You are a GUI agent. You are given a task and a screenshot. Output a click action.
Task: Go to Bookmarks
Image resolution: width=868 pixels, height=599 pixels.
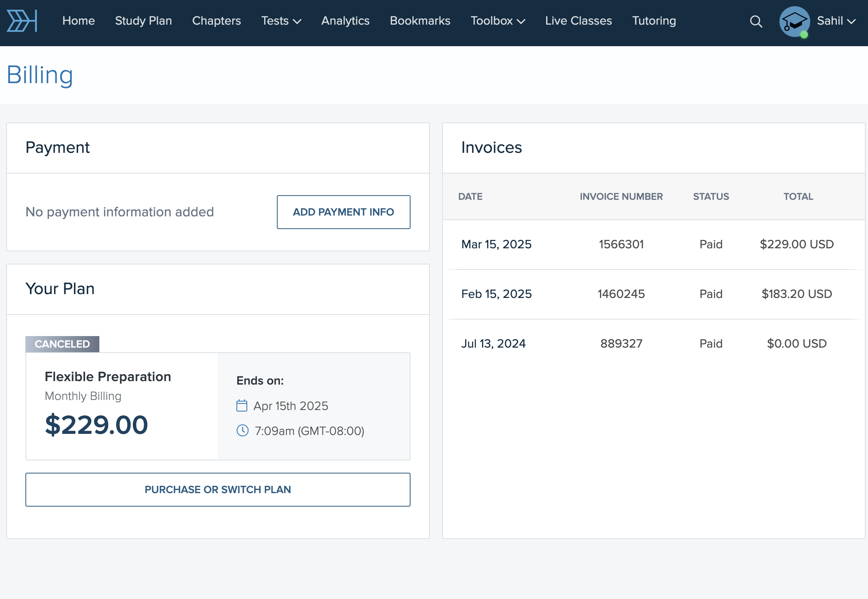click(420, 21)
